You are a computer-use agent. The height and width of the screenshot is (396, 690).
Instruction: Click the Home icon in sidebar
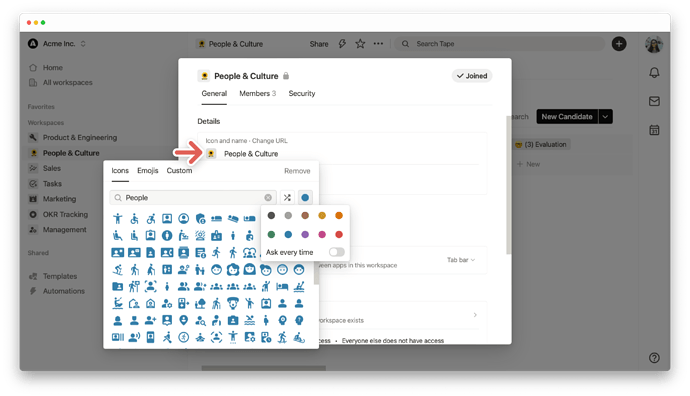(x=33, y=68)
